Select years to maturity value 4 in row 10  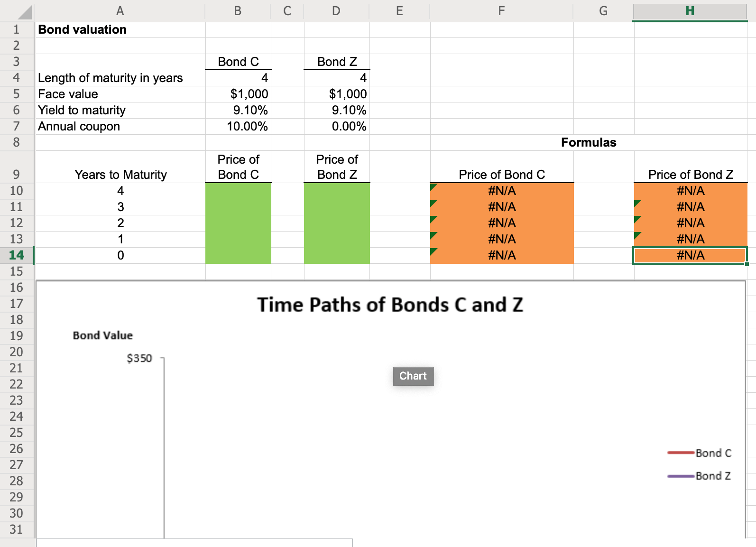tap(120, 191)
